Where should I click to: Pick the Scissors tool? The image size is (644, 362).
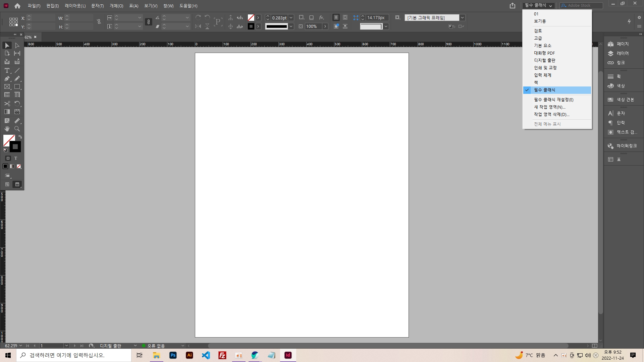[7, 104]
